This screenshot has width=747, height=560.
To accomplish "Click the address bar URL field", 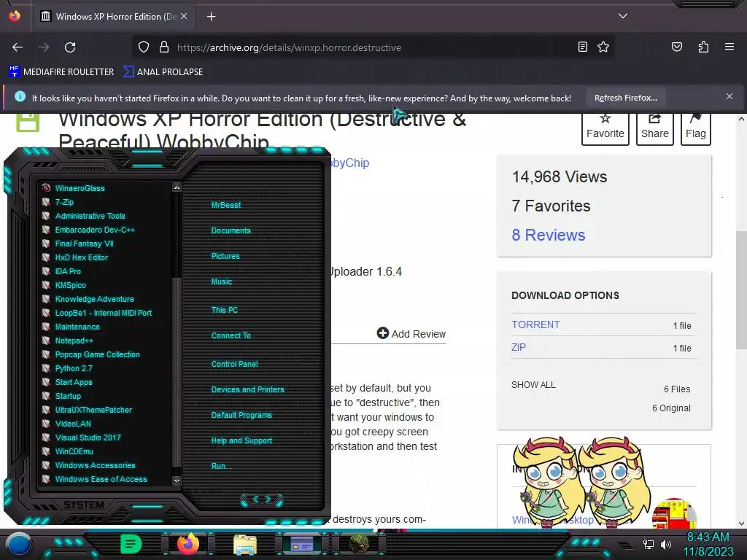I will [371, 47].
